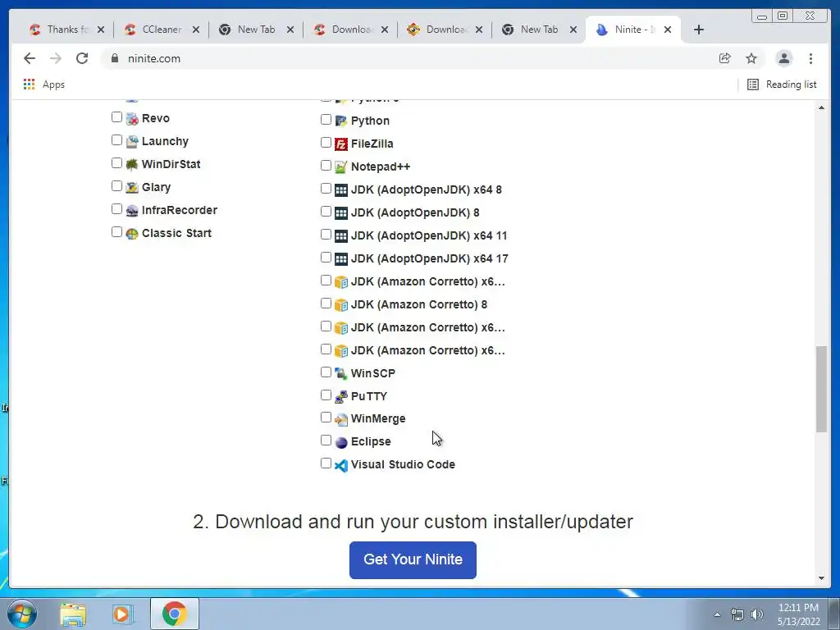Click the WinMerge label

click(x=378, y=419)
